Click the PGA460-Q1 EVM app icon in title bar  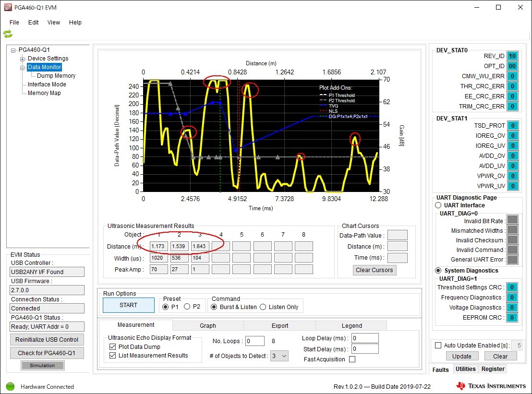click(8, 7)
